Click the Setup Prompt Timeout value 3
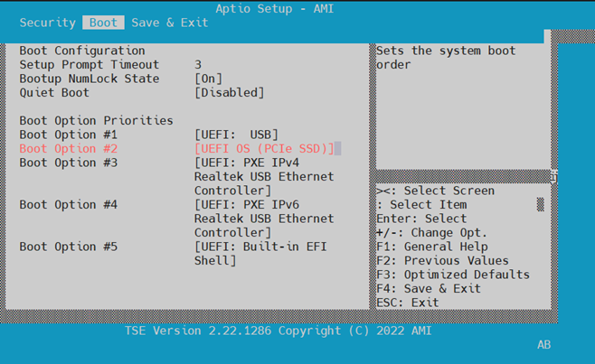595x364 pixels. coord(198,65)
